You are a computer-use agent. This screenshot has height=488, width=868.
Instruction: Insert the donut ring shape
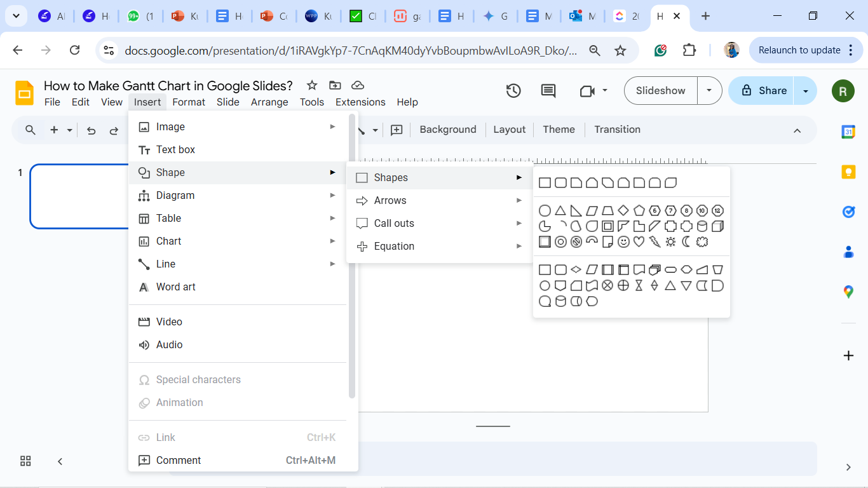(560, 242)
